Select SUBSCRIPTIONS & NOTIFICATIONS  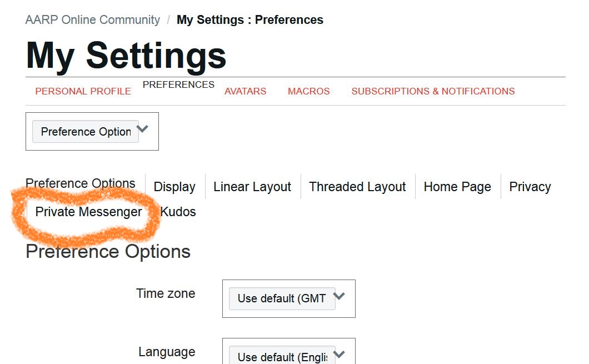[433, 91]
